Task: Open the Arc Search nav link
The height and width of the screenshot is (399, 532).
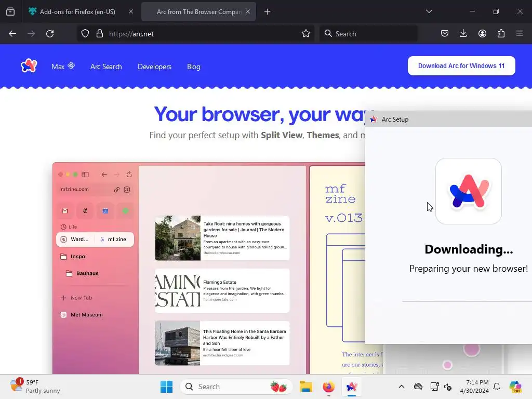Action: pos(106,66)
